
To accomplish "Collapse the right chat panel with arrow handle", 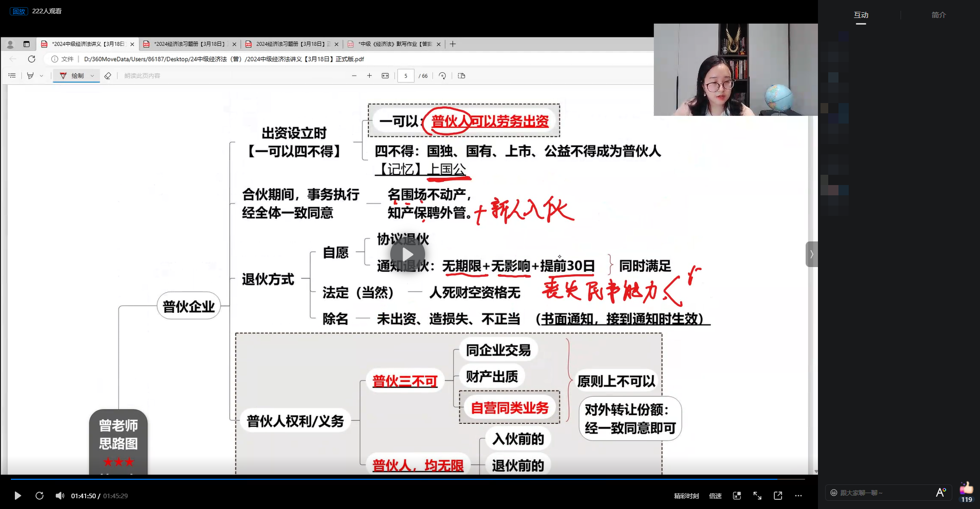I will (x=811, y=254).
